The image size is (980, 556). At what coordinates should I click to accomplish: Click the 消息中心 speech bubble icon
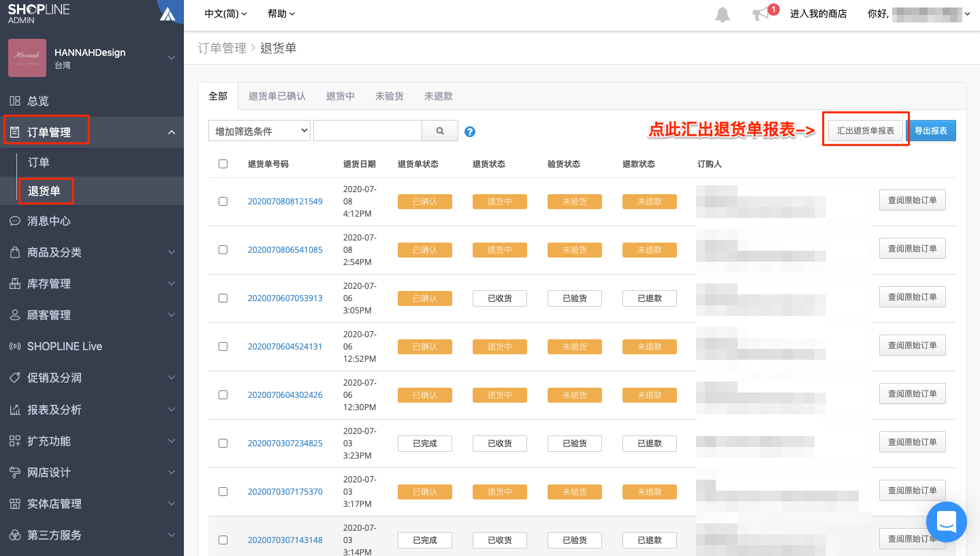pos(14,221)
